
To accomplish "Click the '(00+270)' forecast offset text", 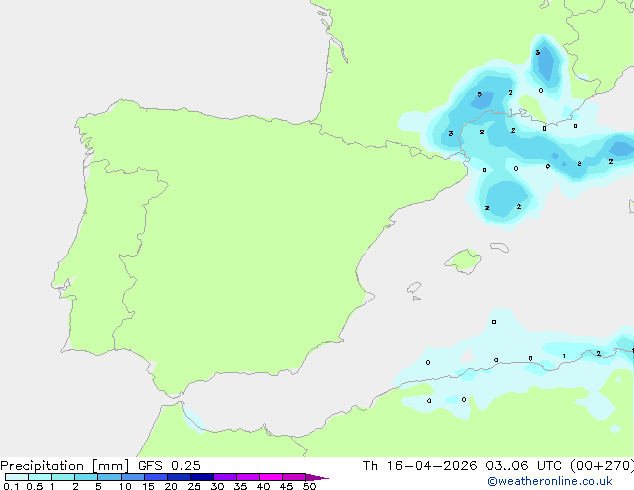I will pos(602,466).
